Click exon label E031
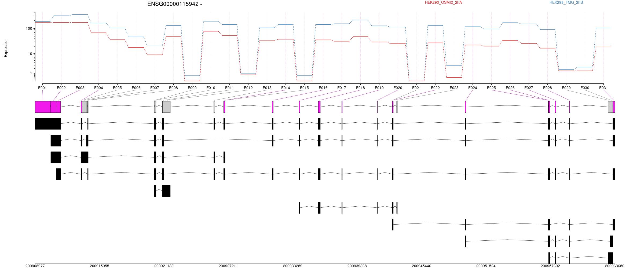644x271 pixels. click(x=603, y=88)
